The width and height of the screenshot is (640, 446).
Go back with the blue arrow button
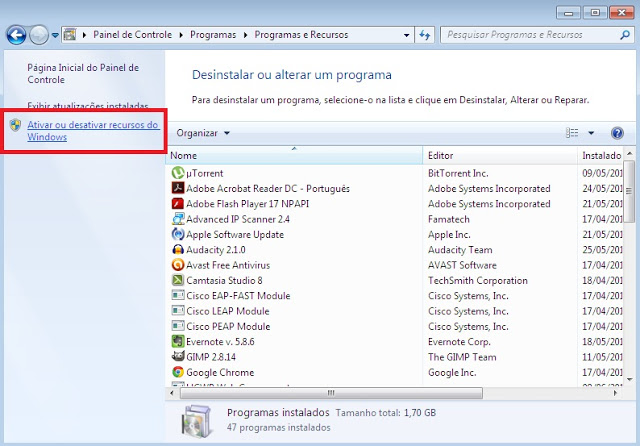(16, 35)
